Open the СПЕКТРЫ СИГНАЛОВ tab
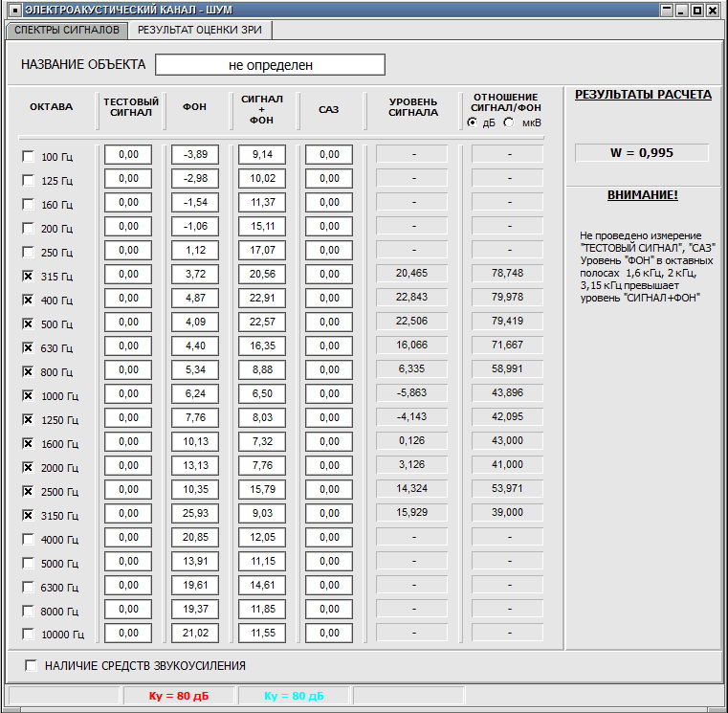The image size is (728, 713). (67, 30)
